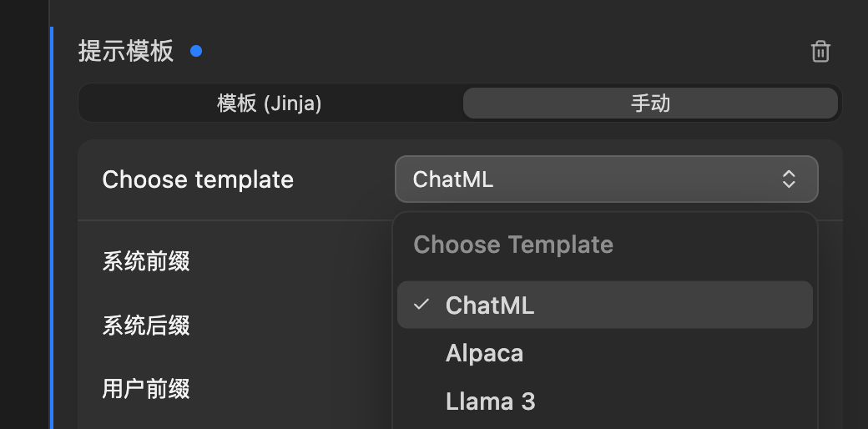This screenshot has height=429, width=868.
Task: Select the 手动 segment
Action: [x=650, y=103]
